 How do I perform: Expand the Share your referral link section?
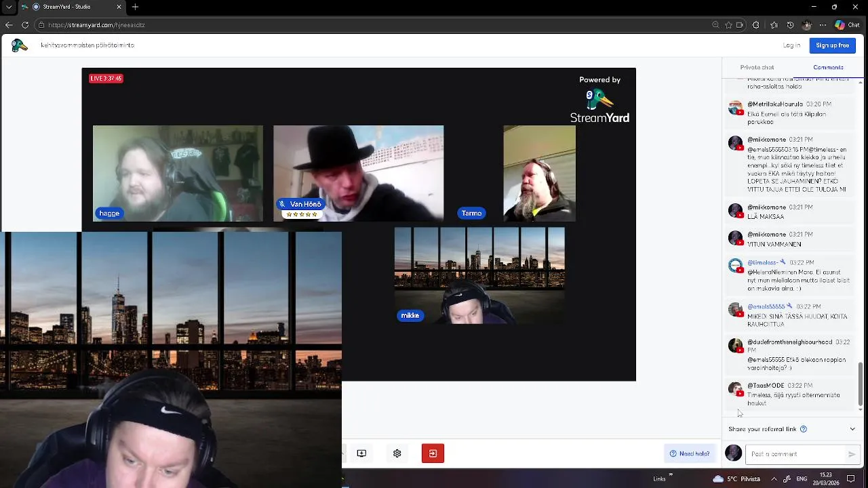[852, 429]
